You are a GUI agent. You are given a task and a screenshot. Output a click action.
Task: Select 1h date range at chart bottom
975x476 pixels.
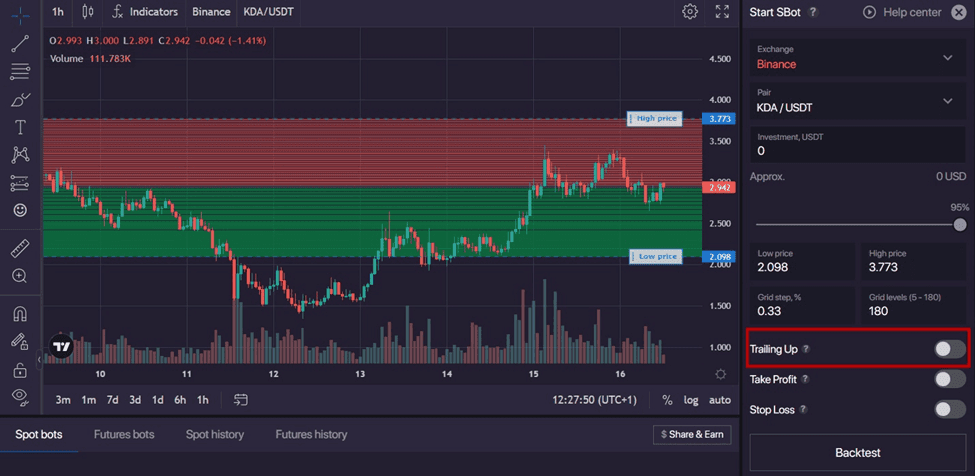click(203, 400)
